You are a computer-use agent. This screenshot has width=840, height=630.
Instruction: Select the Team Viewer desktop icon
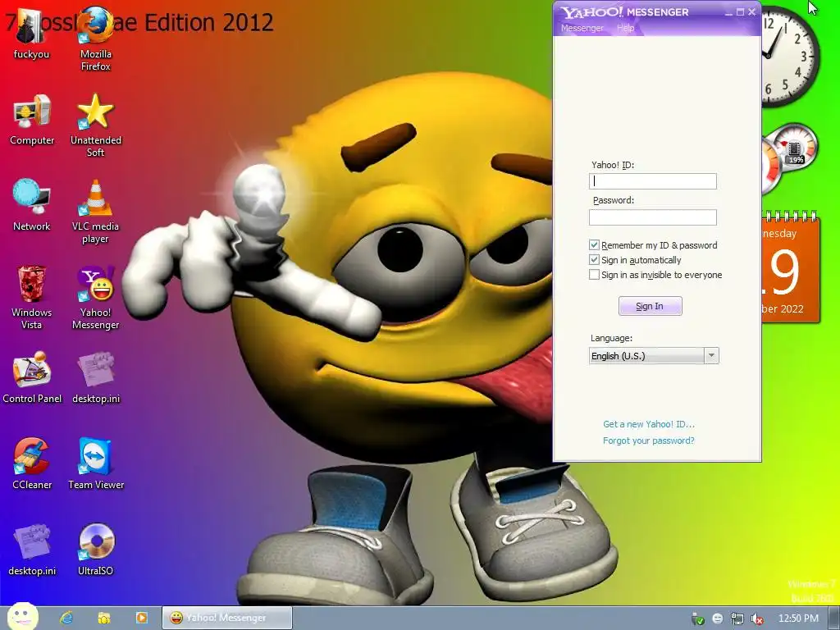coord(96,463)
